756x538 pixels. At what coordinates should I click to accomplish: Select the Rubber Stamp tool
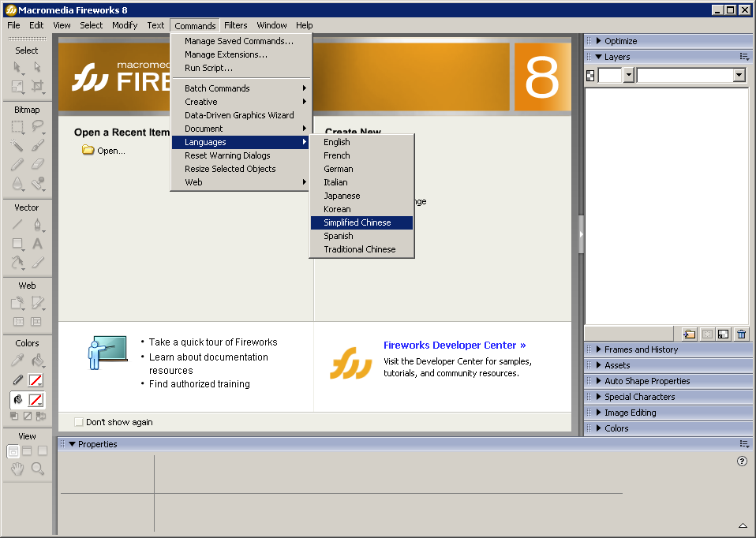[37, 184]
